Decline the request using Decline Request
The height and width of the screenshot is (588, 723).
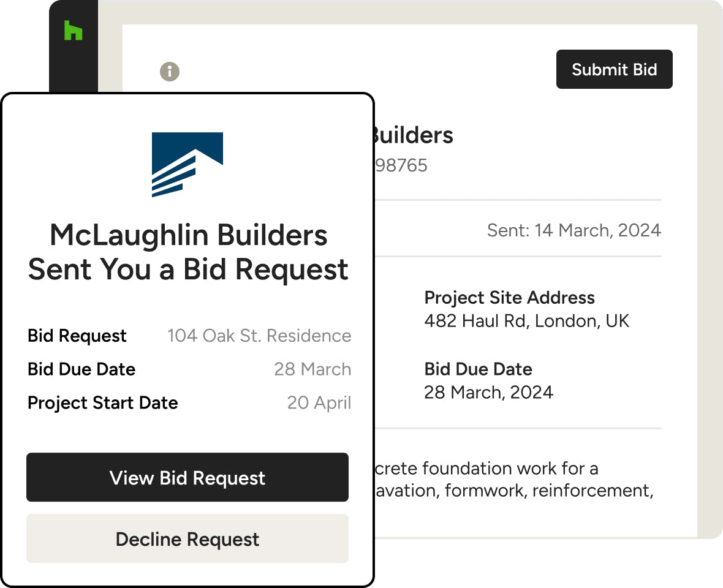click(x=187, y=539)
